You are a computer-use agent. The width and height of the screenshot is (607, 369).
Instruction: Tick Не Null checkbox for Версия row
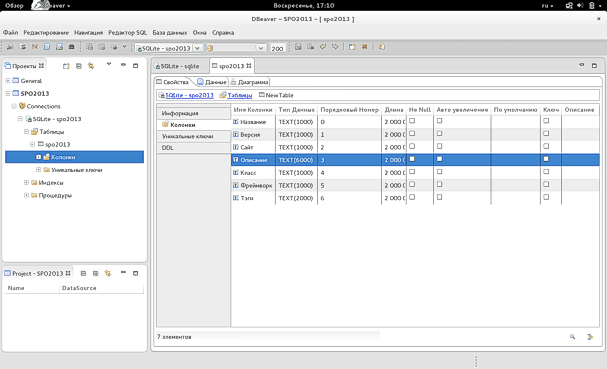tap(412, 134)
